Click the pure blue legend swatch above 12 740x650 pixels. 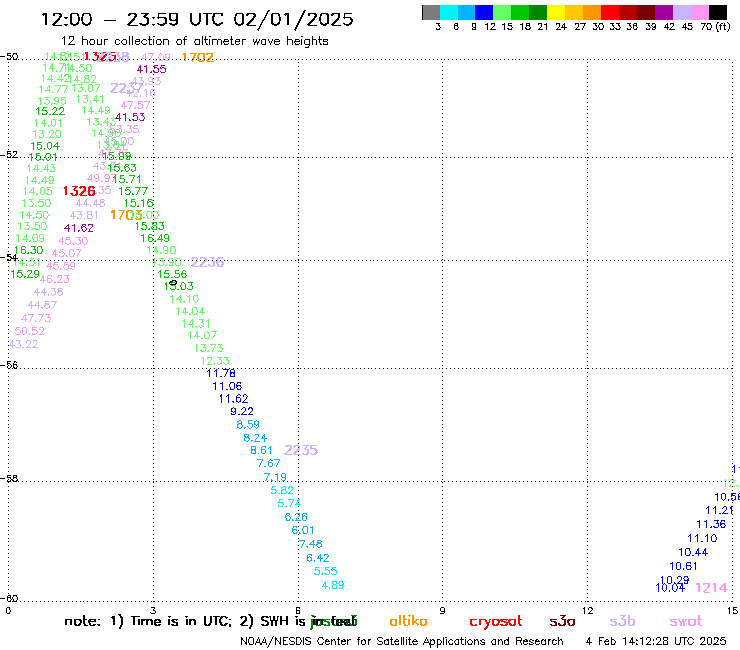pos(484,12)
